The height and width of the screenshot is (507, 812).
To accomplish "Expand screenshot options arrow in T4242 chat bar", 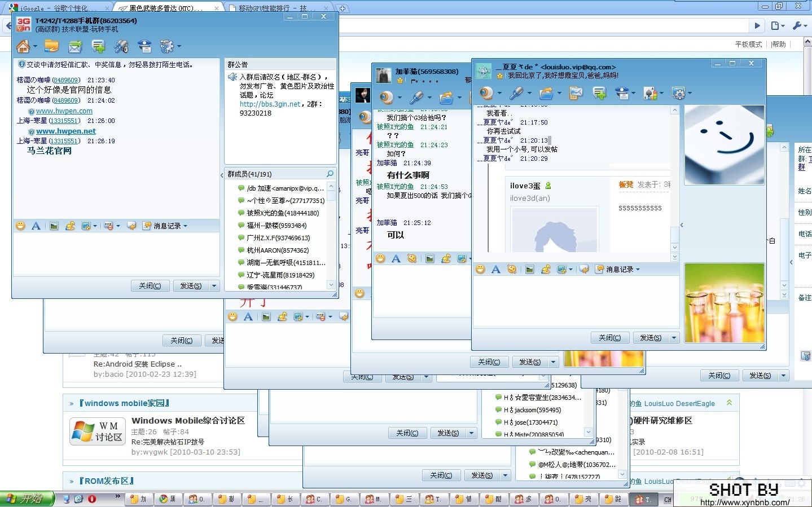I will point(95,226).
